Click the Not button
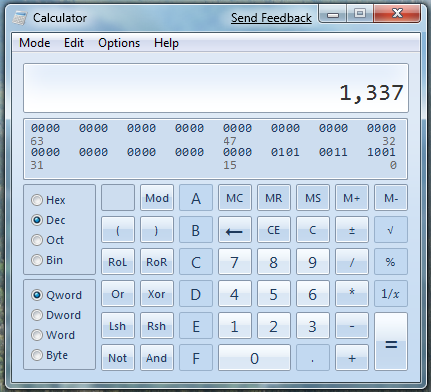431x392 pixels. pyautogui.click(x=118, y=358)
